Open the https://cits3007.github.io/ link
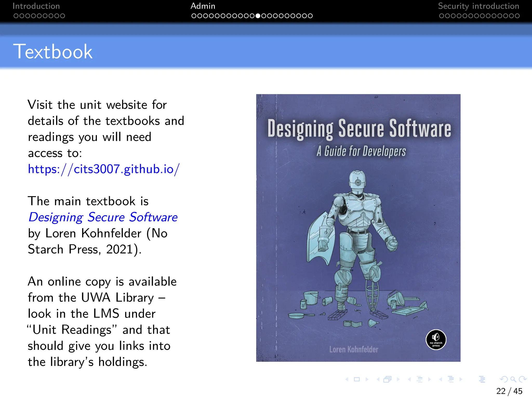Viewport: 532px width, 399px height. 104,169
